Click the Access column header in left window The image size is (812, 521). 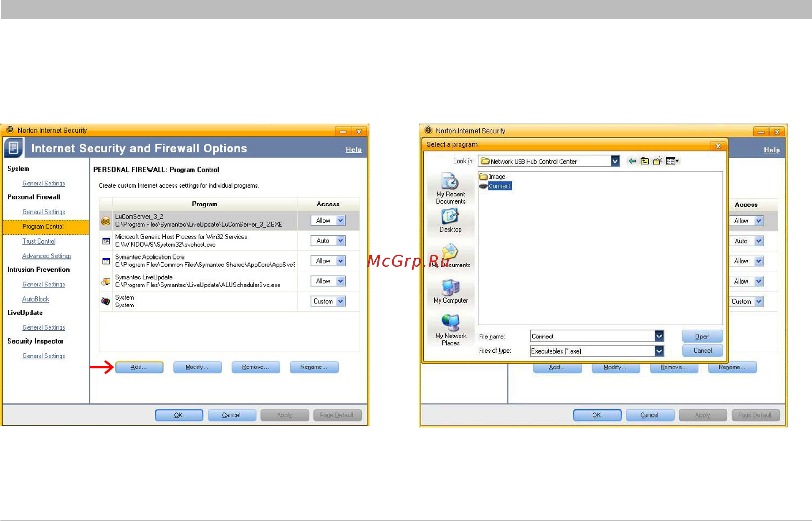pyautogui.click(x=328, y=204)
